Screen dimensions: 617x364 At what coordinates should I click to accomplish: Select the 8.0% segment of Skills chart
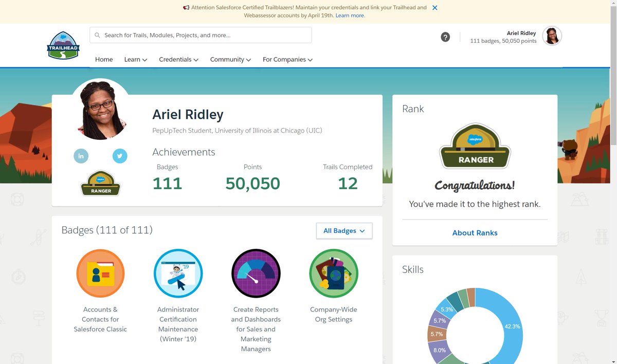[x=440, y=350]
